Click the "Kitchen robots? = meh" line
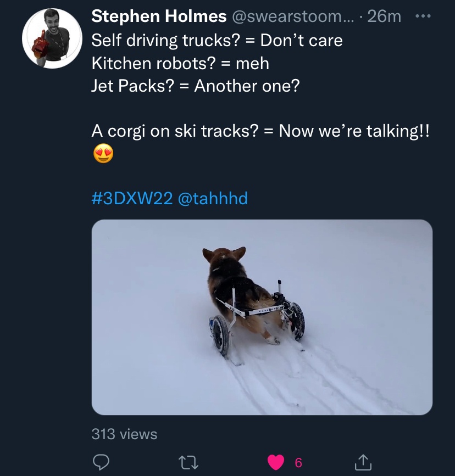 point(180,63)
